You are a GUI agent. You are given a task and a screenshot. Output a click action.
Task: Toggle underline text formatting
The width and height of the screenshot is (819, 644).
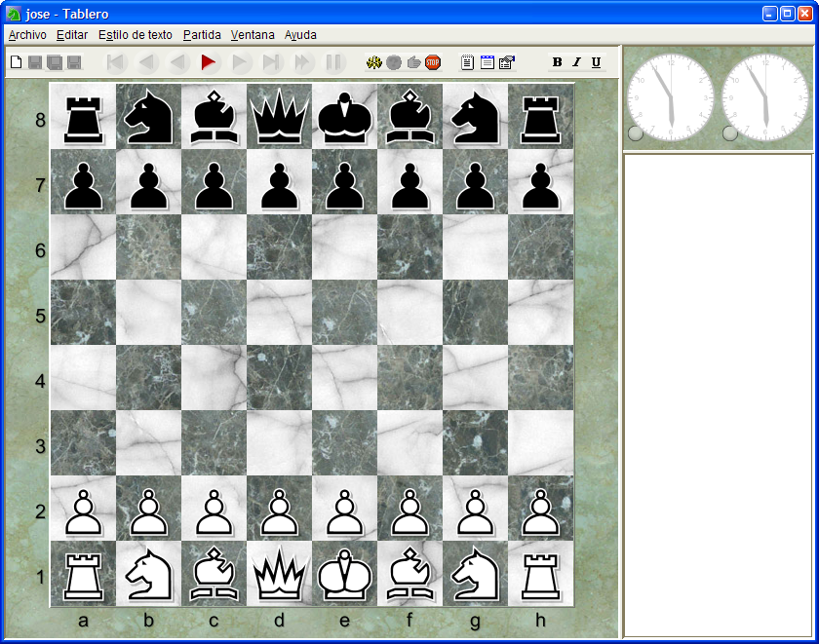pyautogui.click(x=596, y=62)
